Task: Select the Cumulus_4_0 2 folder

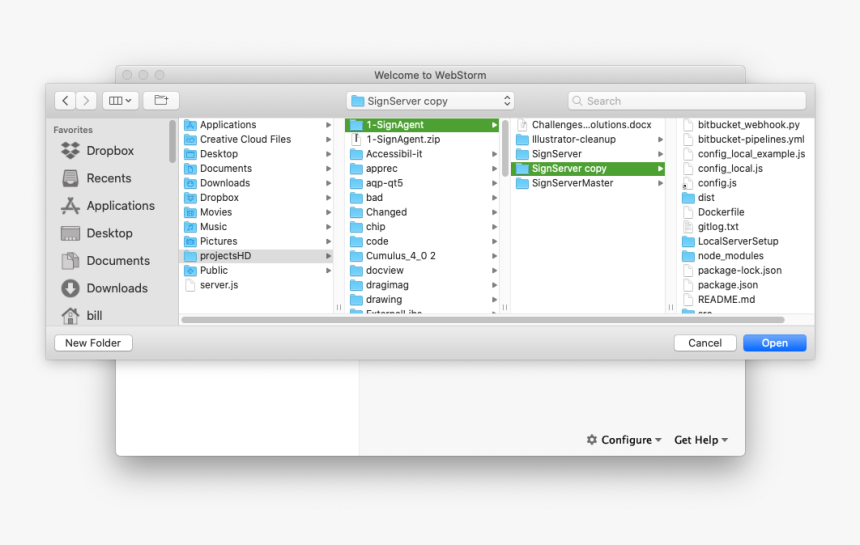Action: (422, 256)
